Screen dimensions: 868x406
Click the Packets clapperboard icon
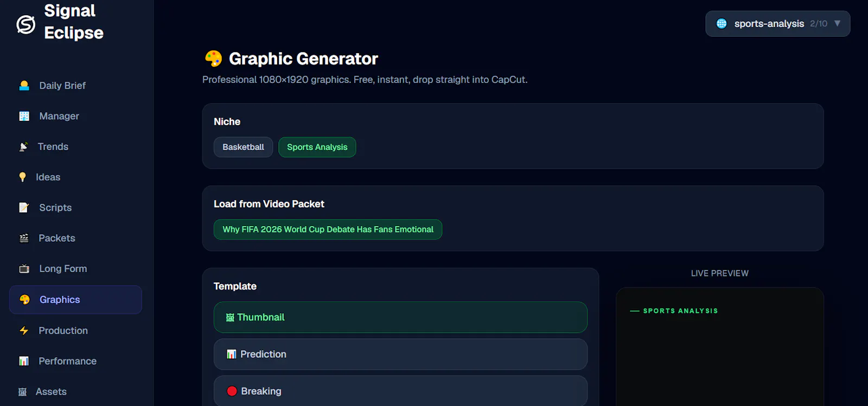click(24, 238)
